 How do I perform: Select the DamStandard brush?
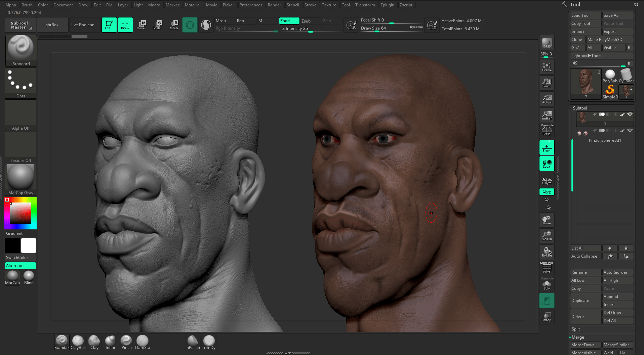[x=143, y=343]
